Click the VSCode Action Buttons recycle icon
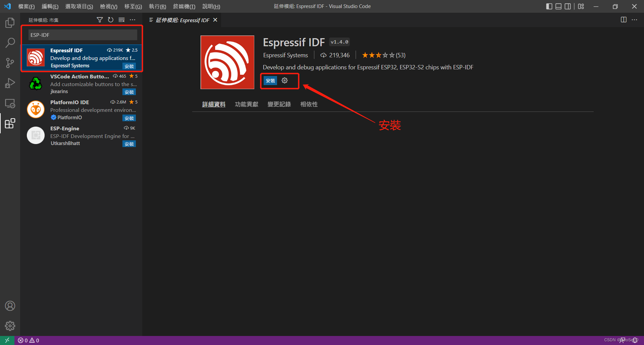Viewport: 644px width, 345px height. 36,83
